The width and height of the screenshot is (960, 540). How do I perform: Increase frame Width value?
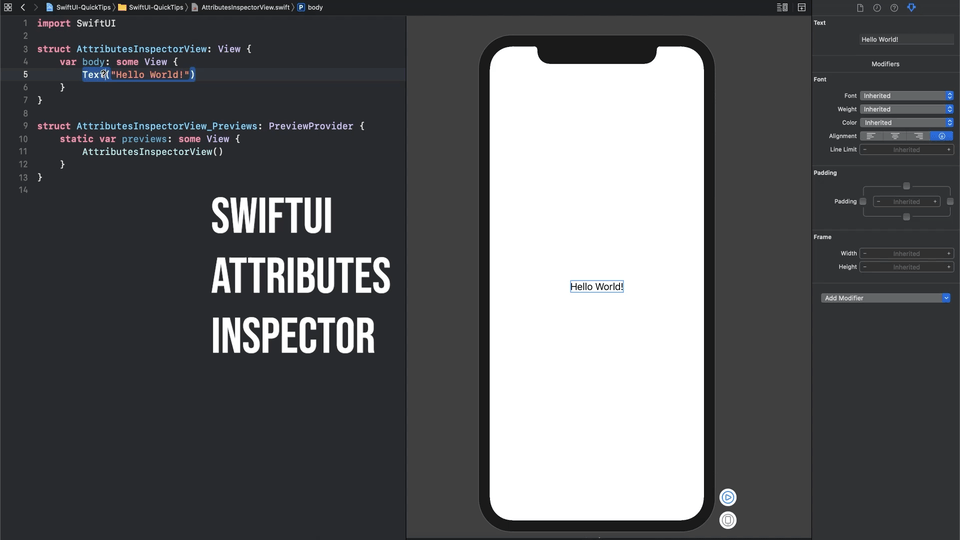[x=949, y=253]
